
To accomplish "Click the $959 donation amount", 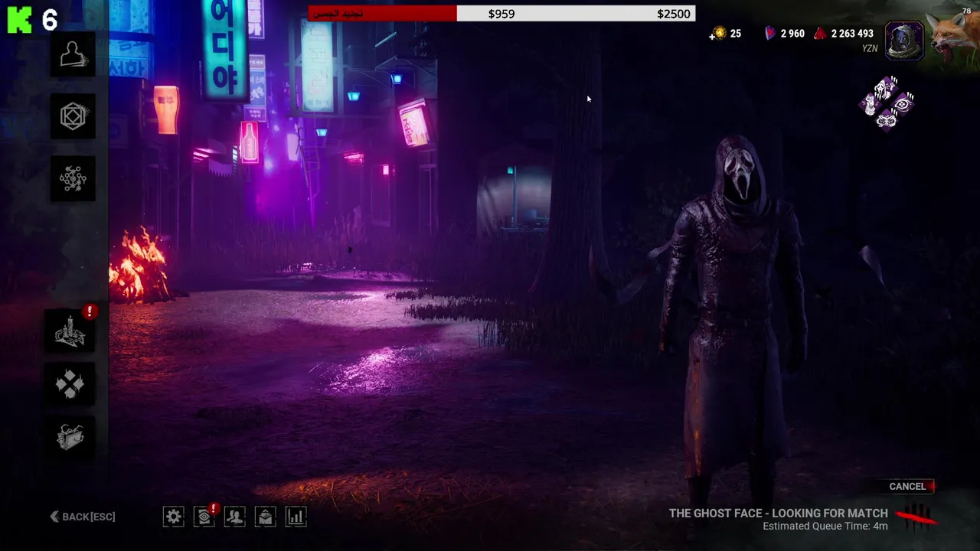I will (501, 14).
